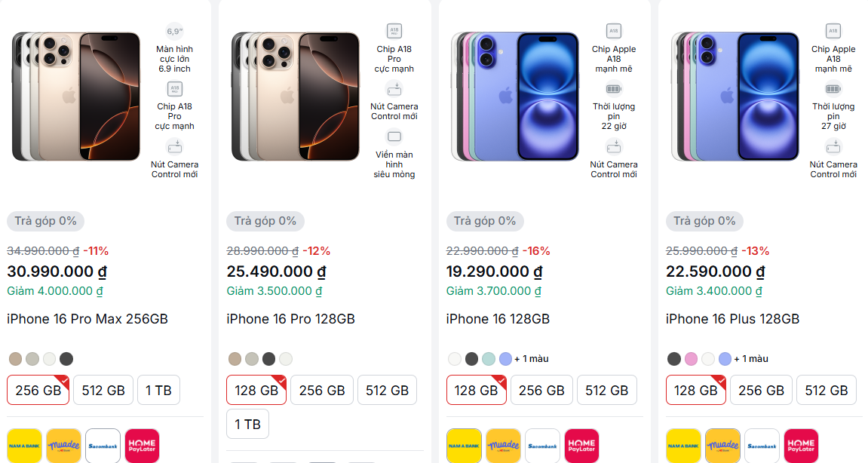Click the Nam A Bank payment logo
The image size is (868, 463).
(x=24, y=446)
